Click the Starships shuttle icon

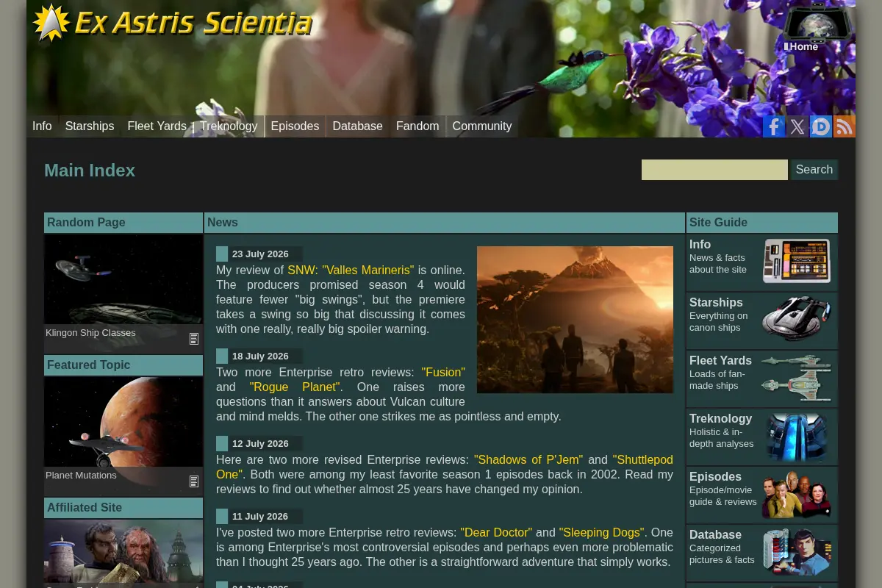point(797,319)
